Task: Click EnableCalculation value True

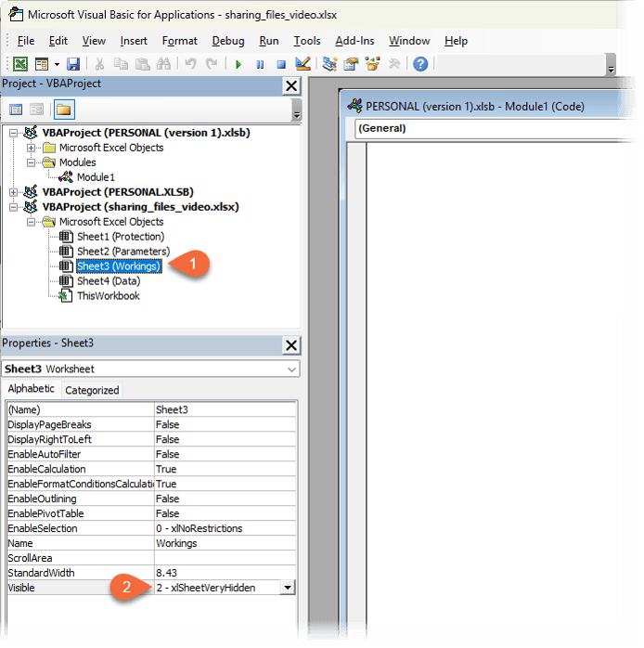Action: click(x=225, y=470)
